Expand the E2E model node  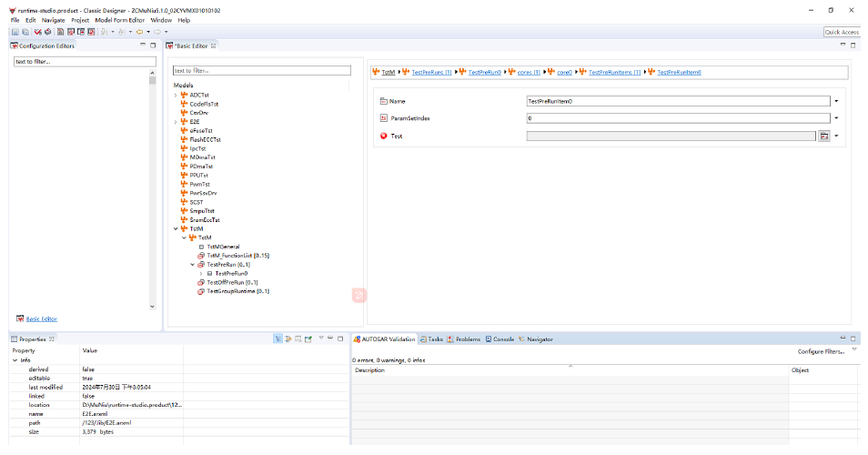176,122
